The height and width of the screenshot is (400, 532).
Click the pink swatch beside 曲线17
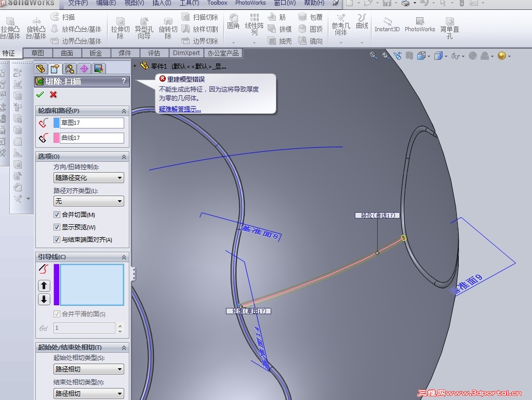pyautogui.click(x=57, y=138)
